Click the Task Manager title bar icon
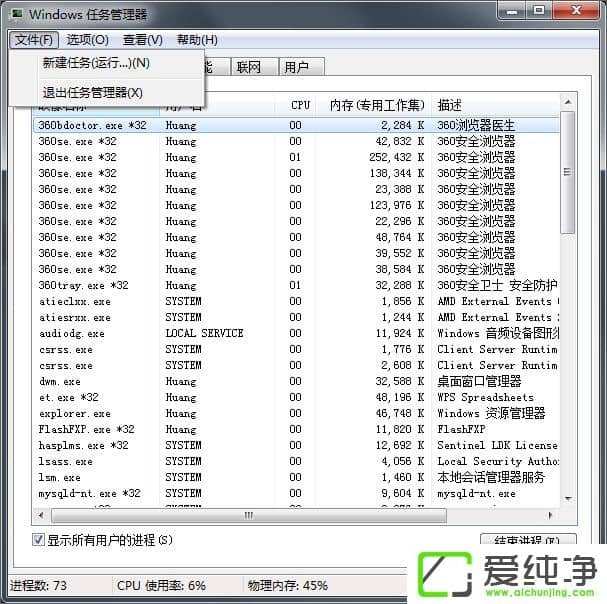 point(16,14)
